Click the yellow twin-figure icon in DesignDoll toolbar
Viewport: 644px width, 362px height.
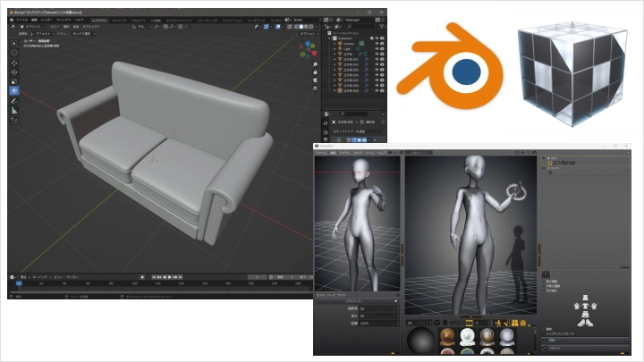click(514, 324)
